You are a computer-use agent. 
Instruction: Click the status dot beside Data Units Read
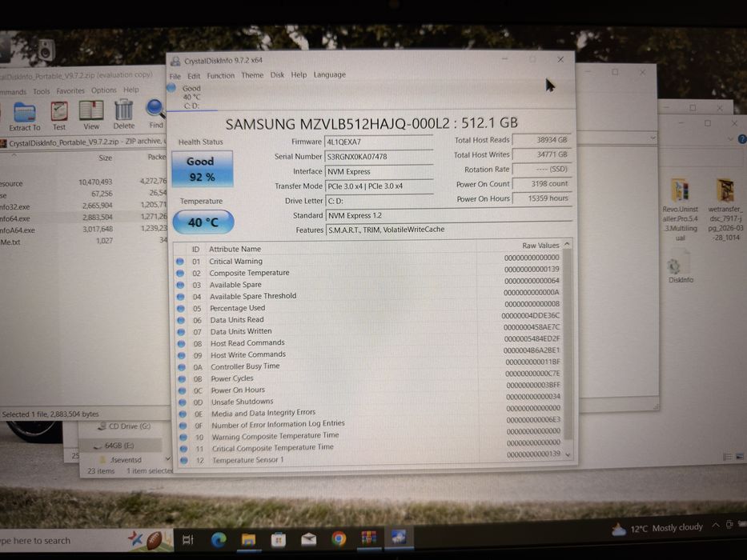point(181,321)
